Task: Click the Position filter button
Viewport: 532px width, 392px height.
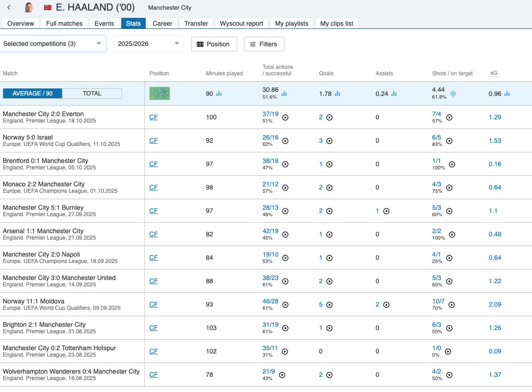Action: [214, 44]
